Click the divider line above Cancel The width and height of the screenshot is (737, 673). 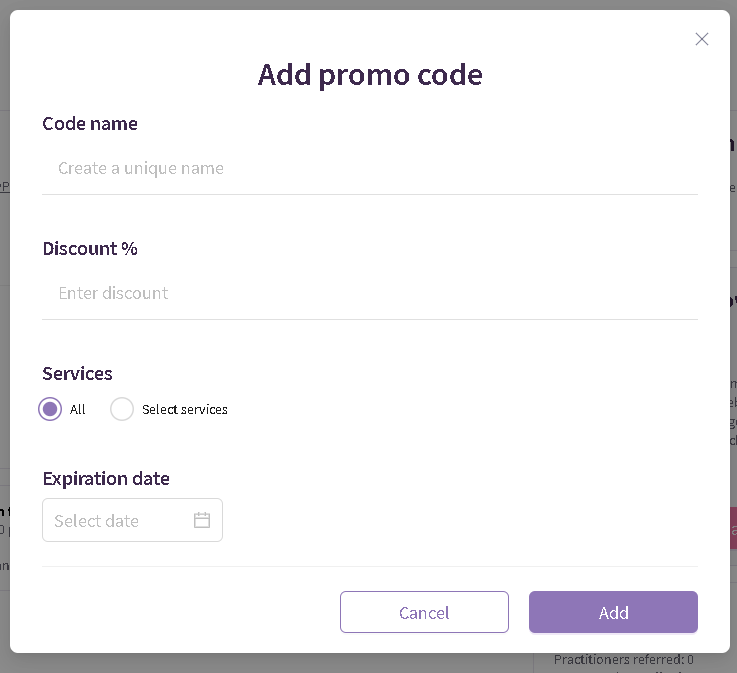point(370,567)
